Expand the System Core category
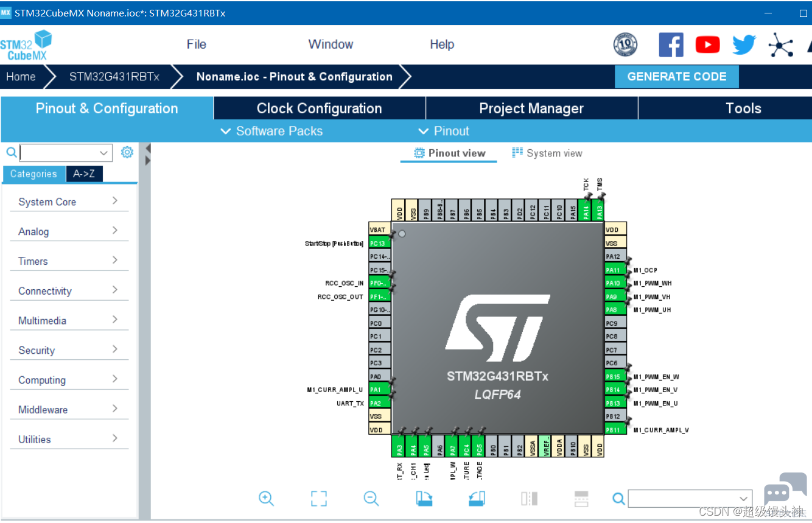812x523 pixels. click(x=69, y=202)
